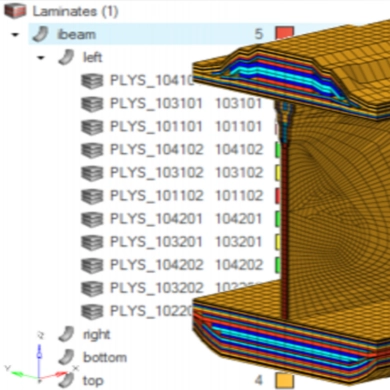Image resolution: width=390 pixels, height=390 pixels.
Task: Click the 104102 ID value
Action: (239, 149)
